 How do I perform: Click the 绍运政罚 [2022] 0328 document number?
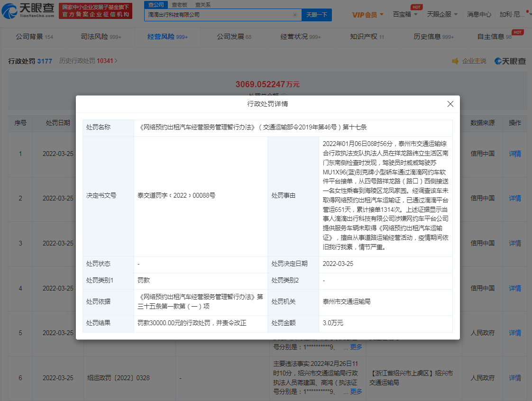coord(119,378)
